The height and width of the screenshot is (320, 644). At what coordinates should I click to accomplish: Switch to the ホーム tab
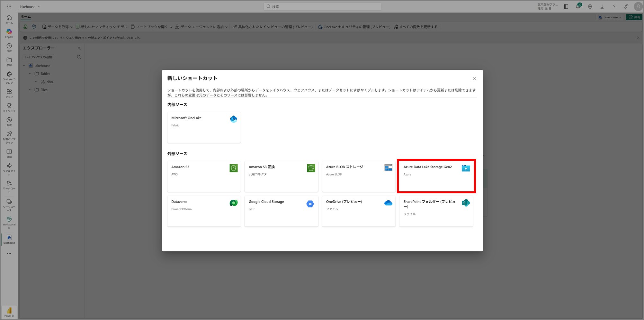26,17
